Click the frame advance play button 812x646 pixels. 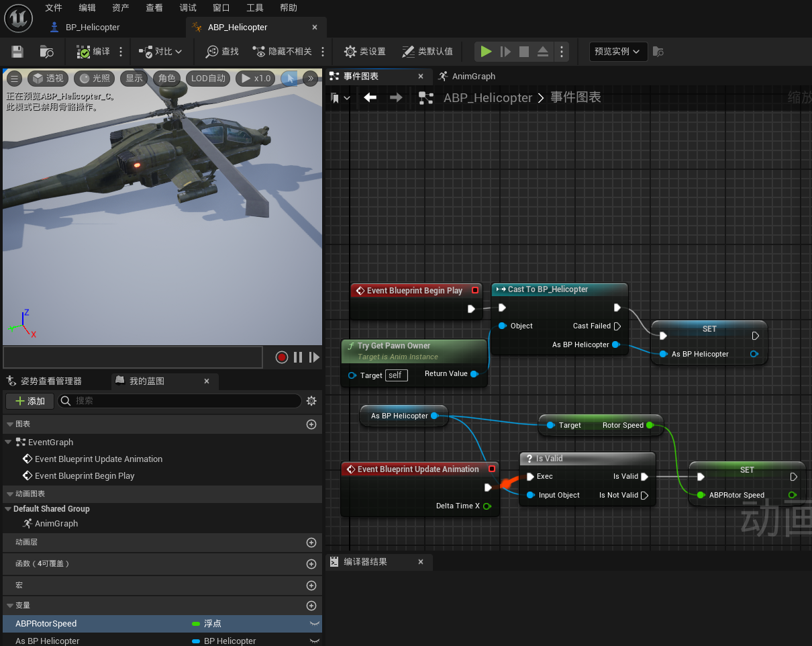click(505, 52)
